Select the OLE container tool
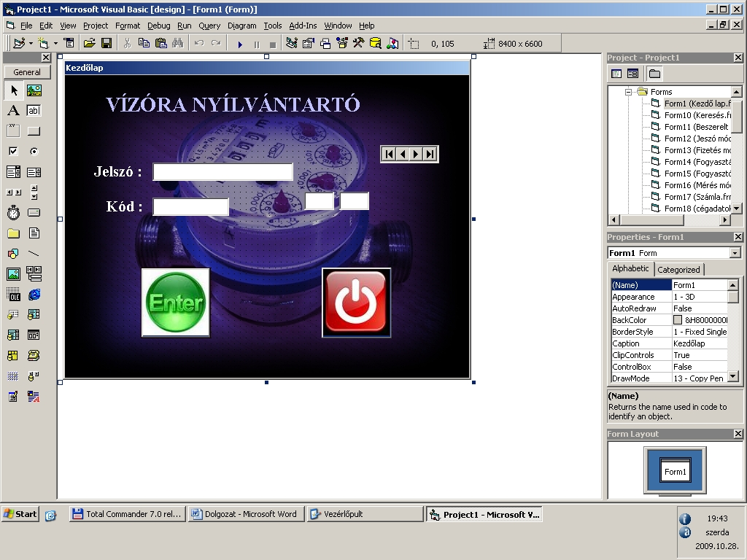Image resolution: width=747 pixels, height=560 pixels. (14, 295)
